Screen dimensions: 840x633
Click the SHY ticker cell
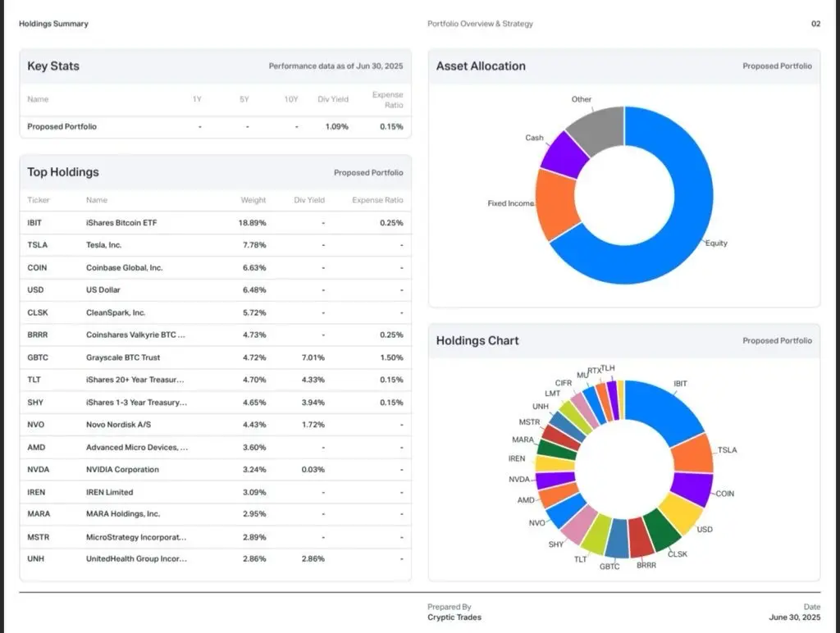point(35,403)
